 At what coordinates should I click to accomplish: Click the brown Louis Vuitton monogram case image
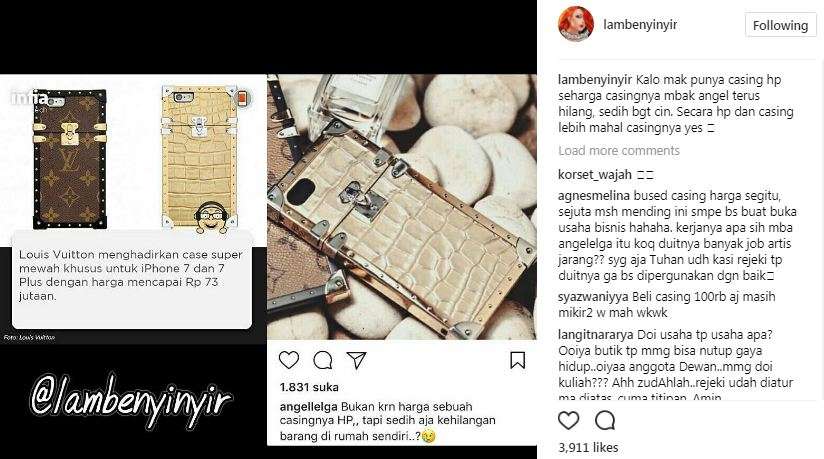70,159
